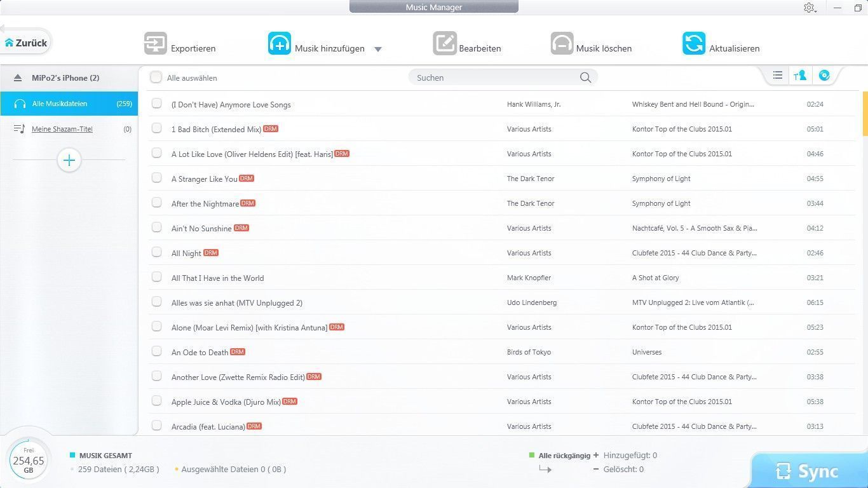Click the Exportieren export icon
868x488 pixels.
pyautogui.click(x=156, y=44)
